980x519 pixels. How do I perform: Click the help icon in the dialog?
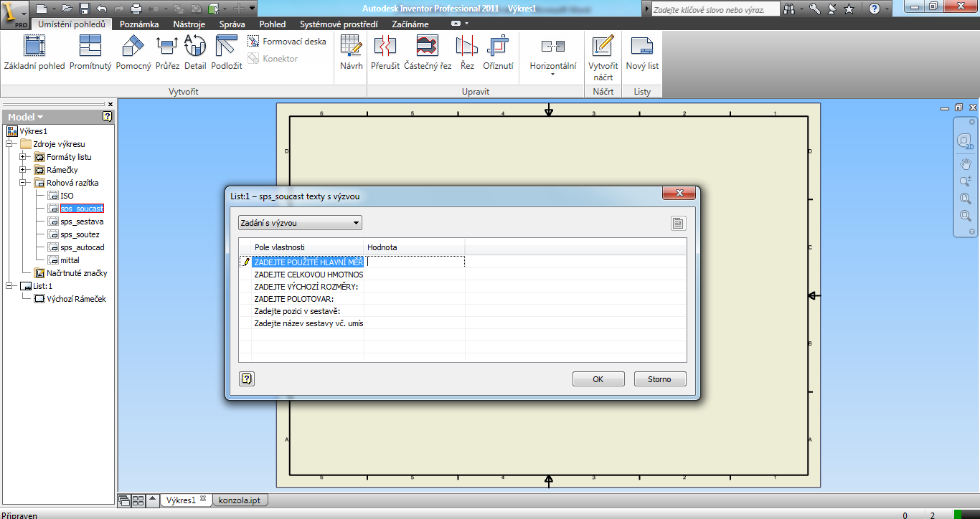pos(246,378)
